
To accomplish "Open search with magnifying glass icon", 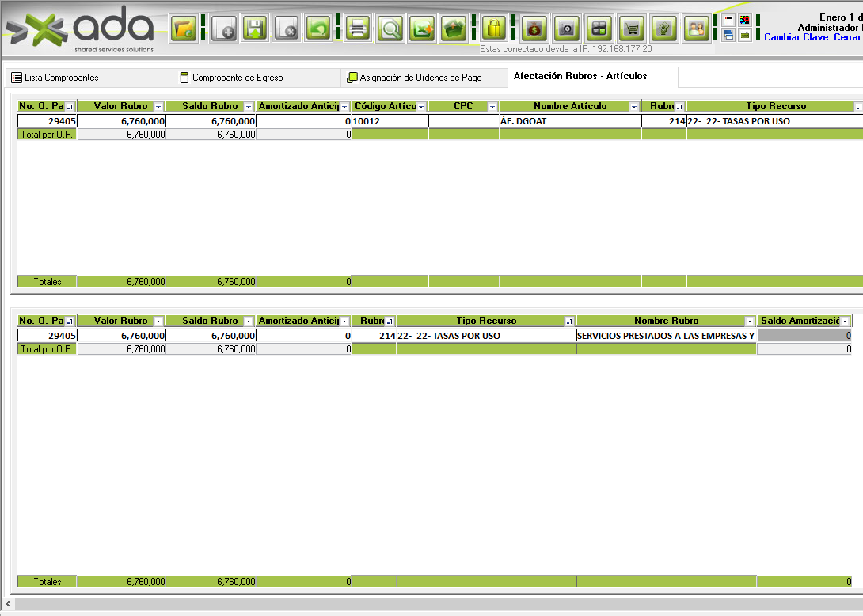I will click(x=390, y=29).
